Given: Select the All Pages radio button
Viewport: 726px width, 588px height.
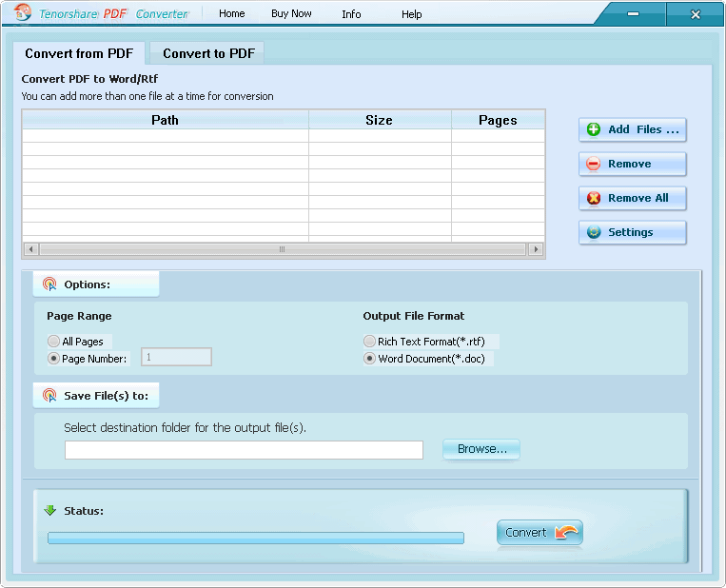Looking at the screenshot, I should [x=53, y=342].
